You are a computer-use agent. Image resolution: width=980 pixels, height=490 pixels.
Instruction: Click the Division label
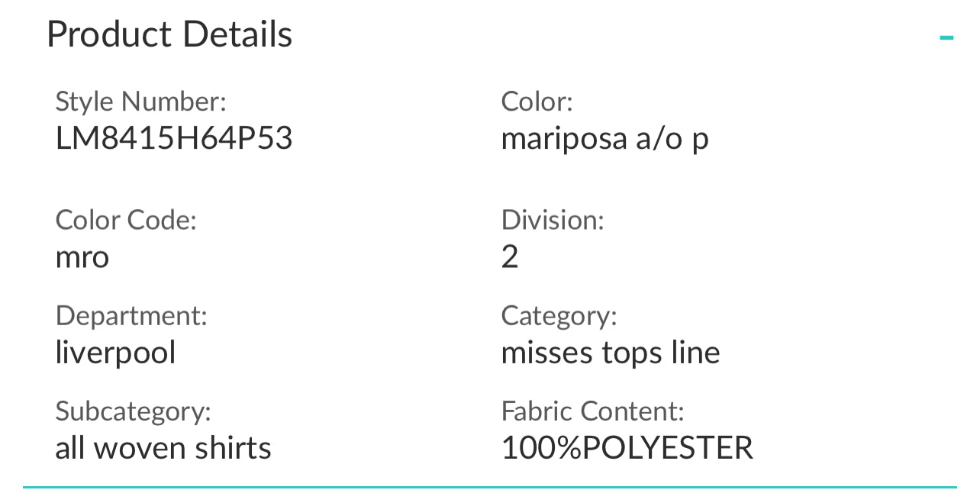pos(553,220)
